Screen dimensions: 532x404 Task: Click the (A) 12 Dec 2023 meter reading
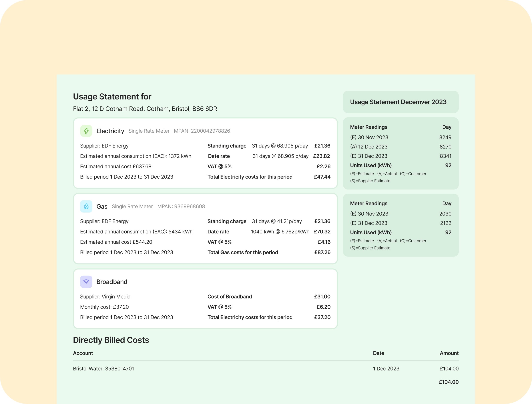pos(369,147)
